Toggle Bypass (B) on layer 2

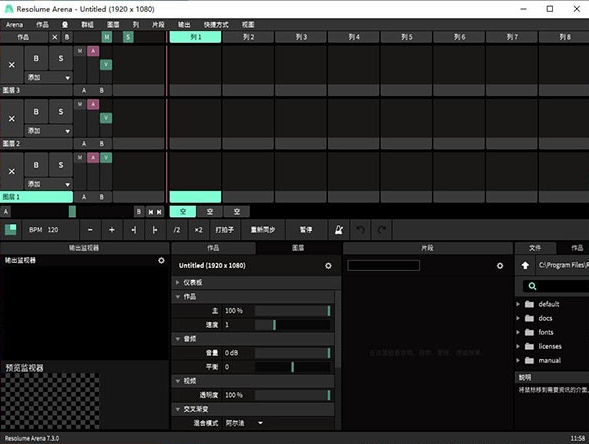36,112
